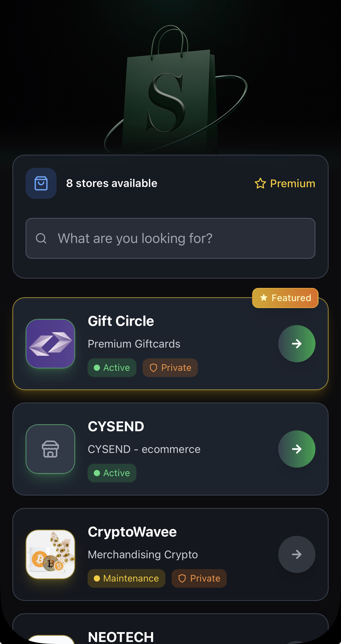
Task: Select the 8 stores available label
Action: pos(112,183)
